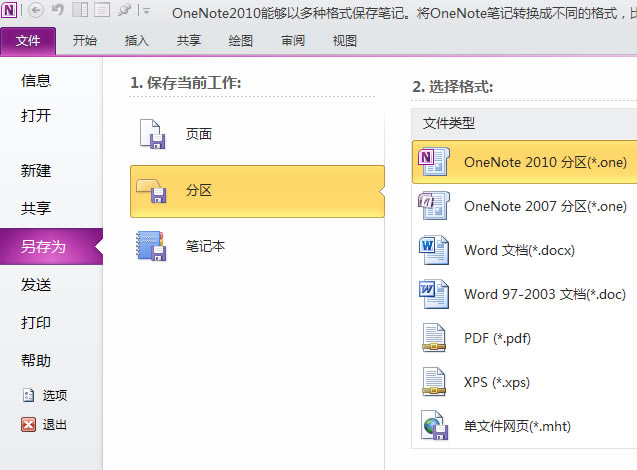Click the section tab save icon by 分区

pyautogui.click(x=152, y=191)
